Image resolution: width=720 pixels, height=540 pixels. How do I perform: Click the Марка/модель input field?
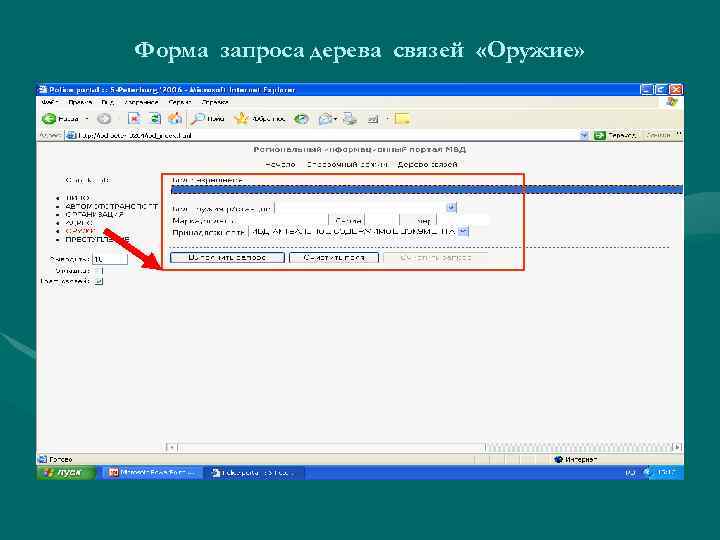282,220
